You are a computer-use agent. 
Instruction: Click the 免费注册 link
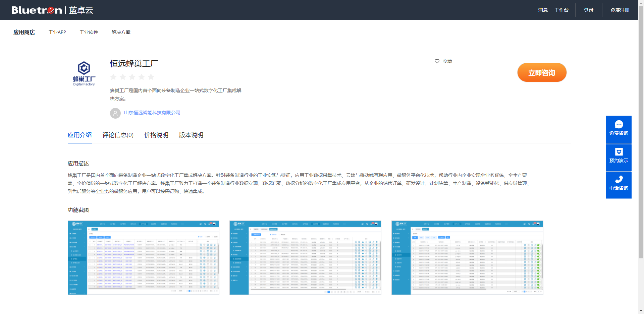tap(620, 10)
